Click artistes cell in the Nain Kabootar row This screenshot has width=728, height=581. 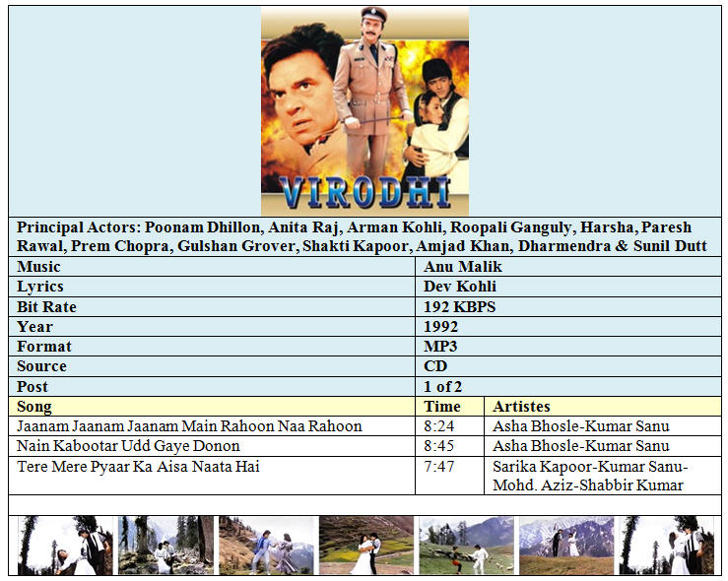coord(603,446)
